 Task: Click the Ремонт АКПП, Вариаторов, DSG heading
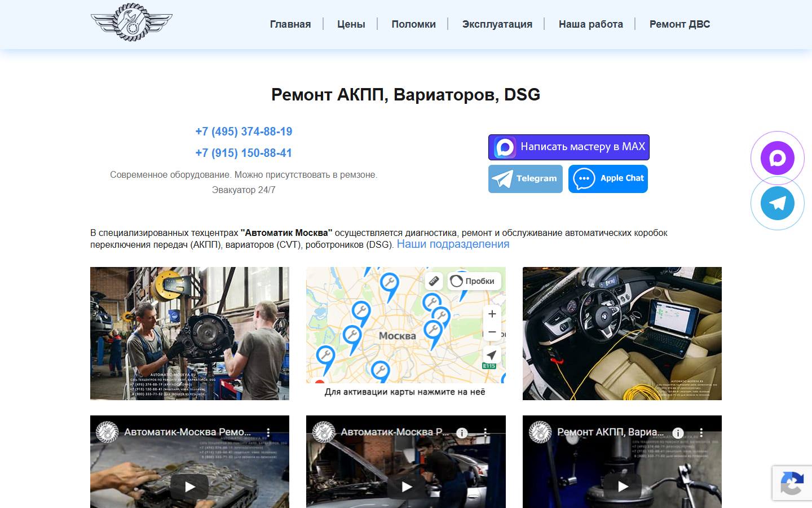[x=406, y=94]
